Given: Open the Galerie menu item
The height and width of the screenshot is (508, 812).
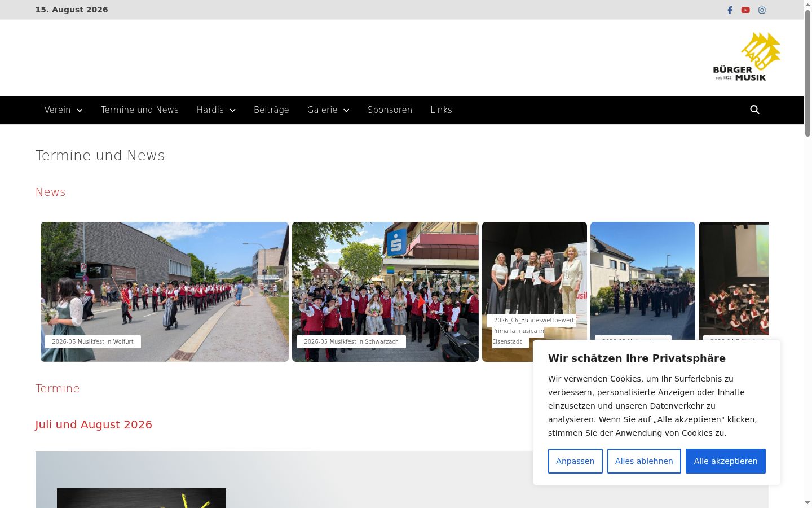Looking at the screenshot, I should [322, 110].
